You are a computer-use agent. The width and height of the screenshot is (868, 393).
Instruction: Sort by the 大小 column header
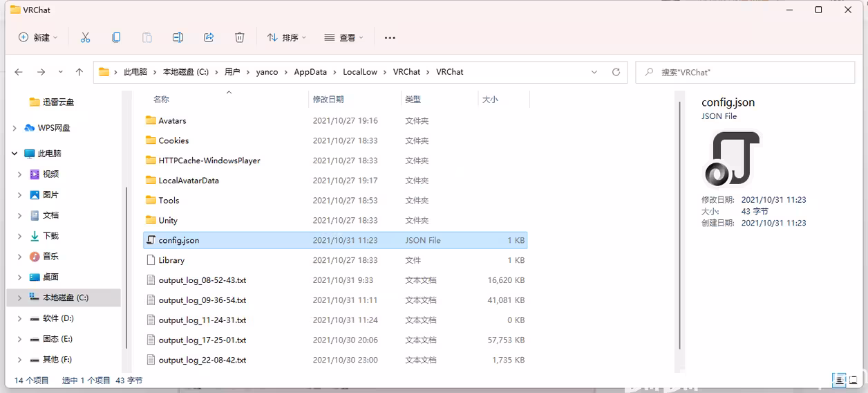click(504, 100)
